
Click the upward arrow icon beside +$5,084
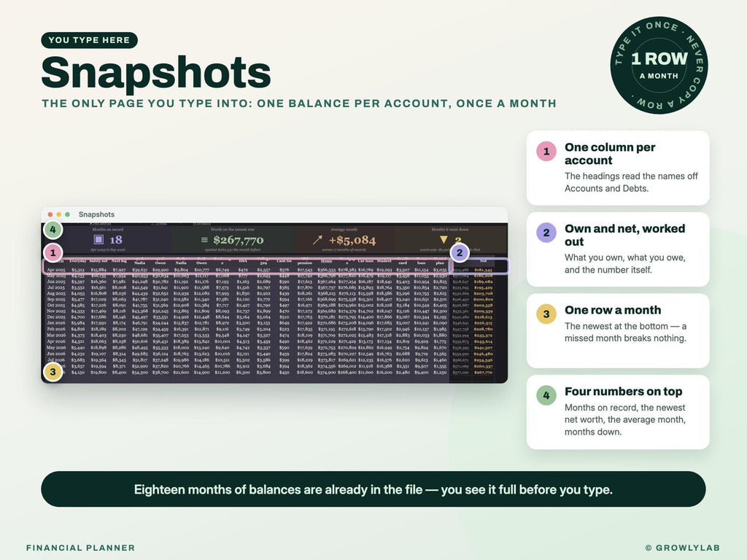[317, 240]
